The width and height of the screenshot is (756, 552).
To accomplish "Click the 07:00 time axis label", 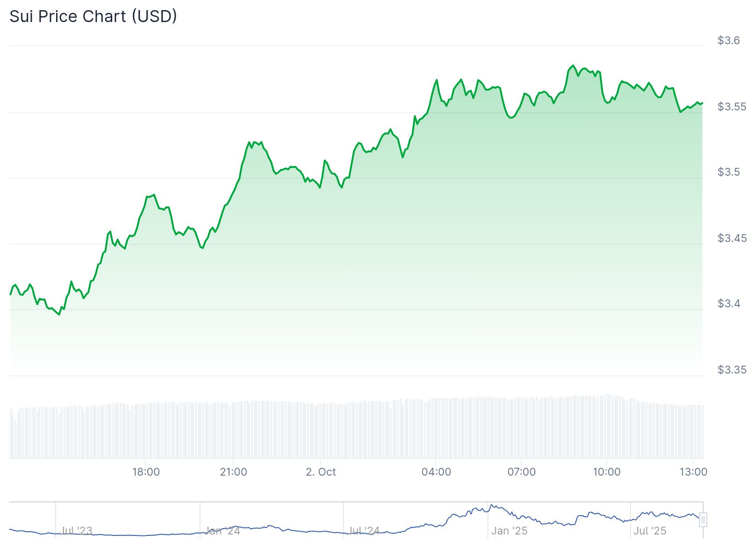I will (x=521, y=472).
